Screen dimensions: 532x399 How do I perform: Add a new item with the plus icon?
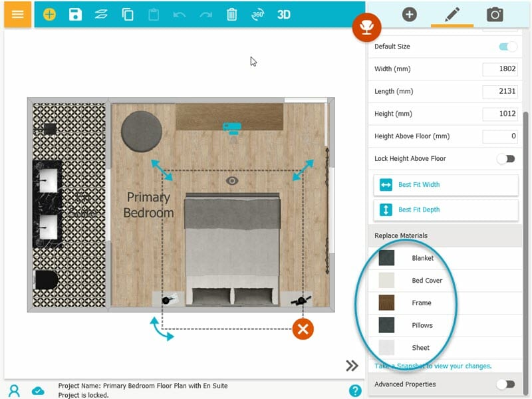[x=49, y=14]
